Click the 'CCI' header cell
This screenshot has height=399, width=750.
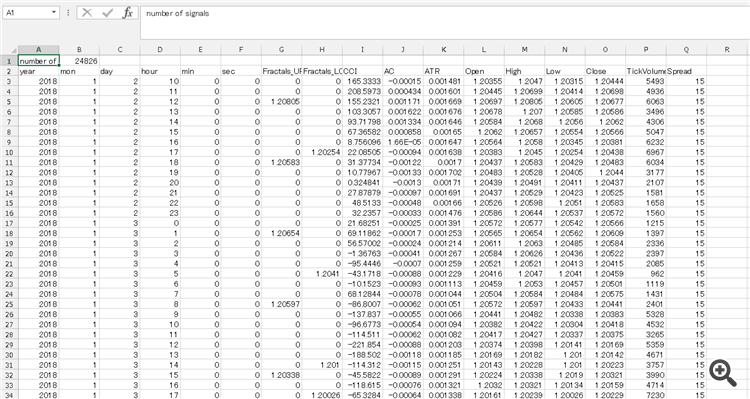coord(362,71)
